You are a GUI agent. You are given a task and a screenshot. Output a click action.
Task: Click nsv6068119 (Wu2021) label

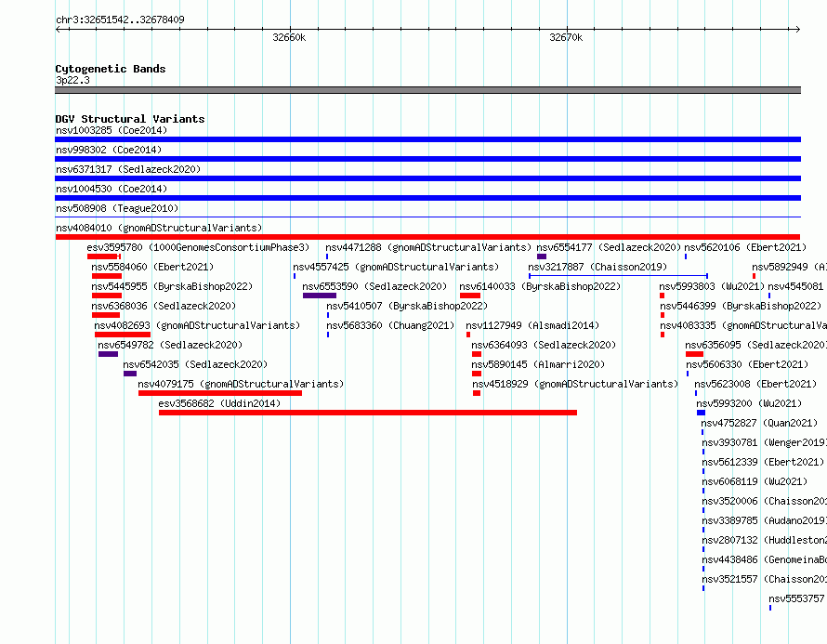pos(755,481)
